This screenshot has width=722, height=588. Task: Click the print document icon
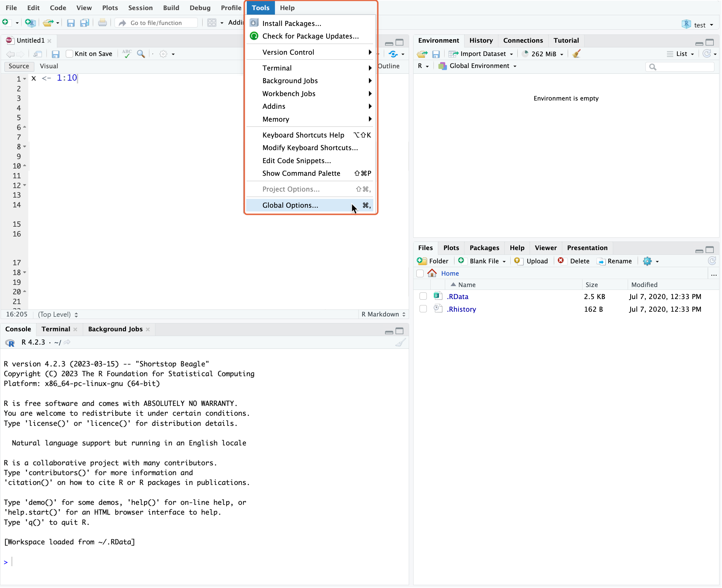tap(102, 23)
